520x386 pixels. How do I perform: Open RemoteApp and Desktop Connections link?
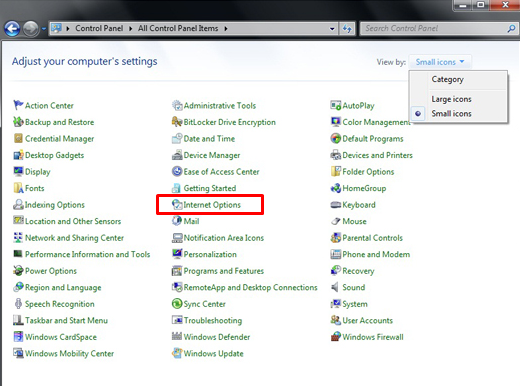(x=250, y=287)
